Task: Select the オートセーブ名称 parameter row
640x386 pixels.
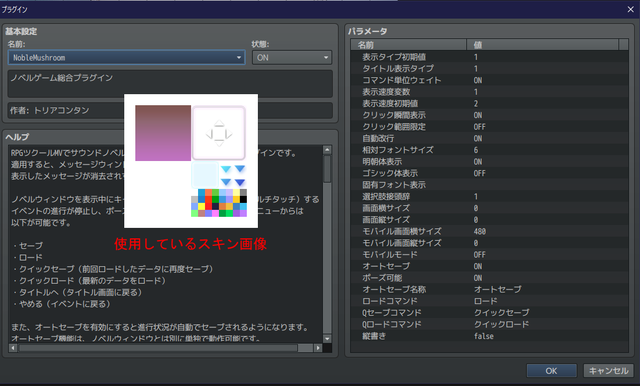Action: 489,289
